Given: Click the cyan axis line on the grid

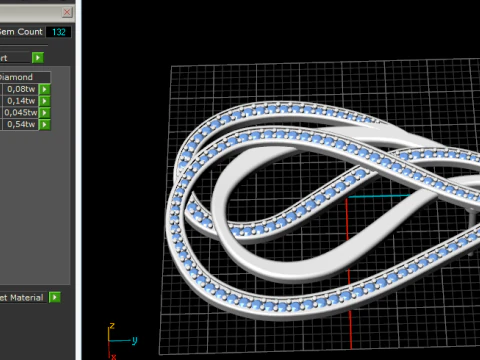Looking at the screenshot, I should tap(379, 196).
